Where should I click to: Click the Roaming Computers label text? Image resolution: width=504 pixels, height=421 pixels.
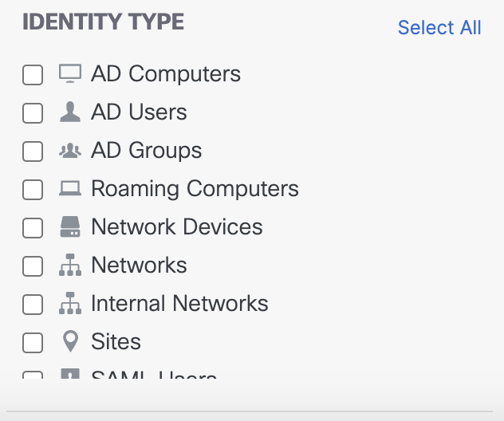click(x=195, y=189)
